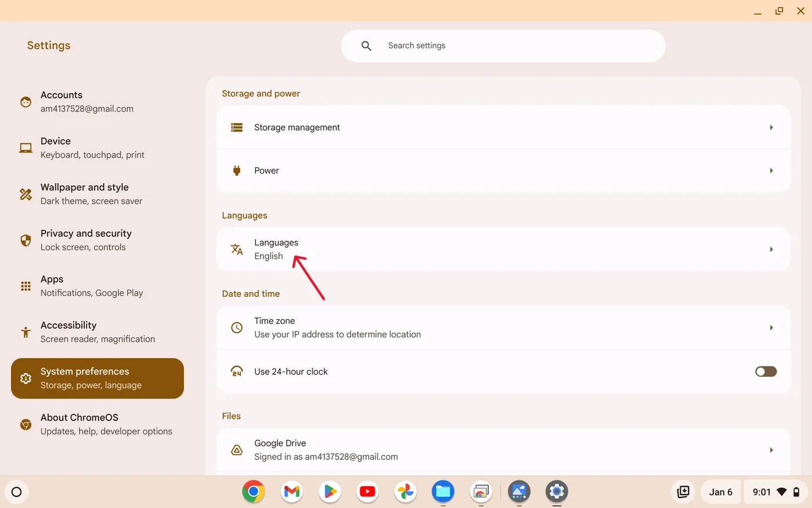Expand the Google Drive row arrow
812x508 pixels.
click(771, 450)
